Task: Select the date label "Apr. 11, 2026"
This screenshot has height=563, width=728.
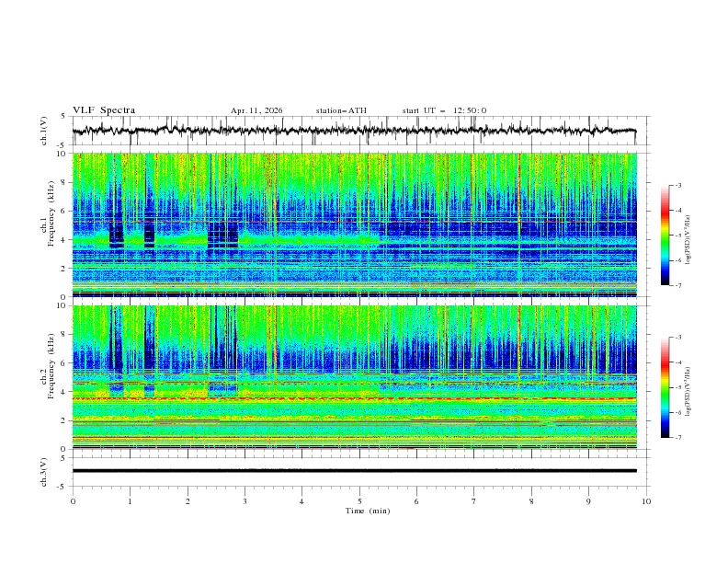Action: [x=256, y=110]
